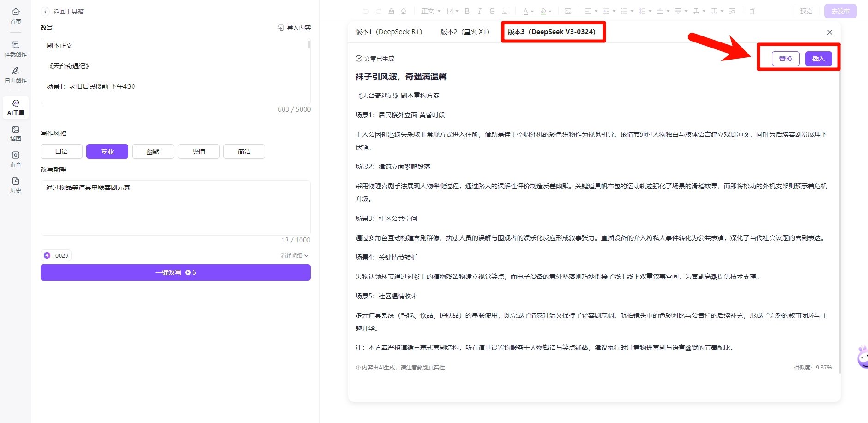This screenshot has width=868, height=423.
Task: Select the 口语 writing style
Action: [61, 151]
